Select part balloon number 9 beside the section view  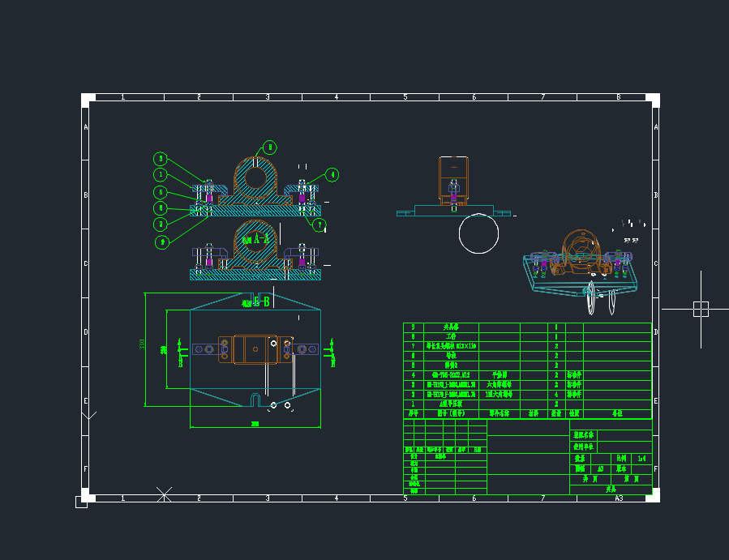pos(162,242)
